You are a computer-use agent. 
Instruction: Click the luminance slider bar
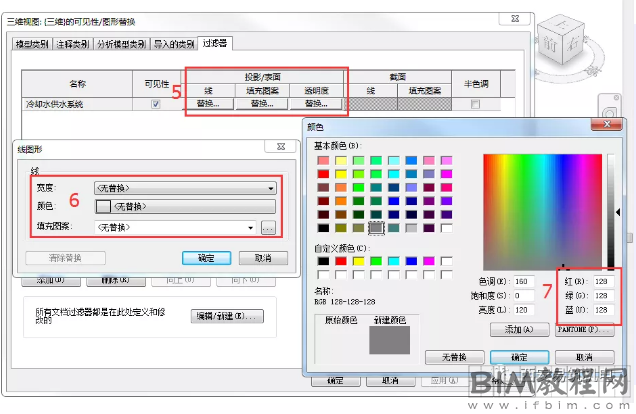click(611, 212)
